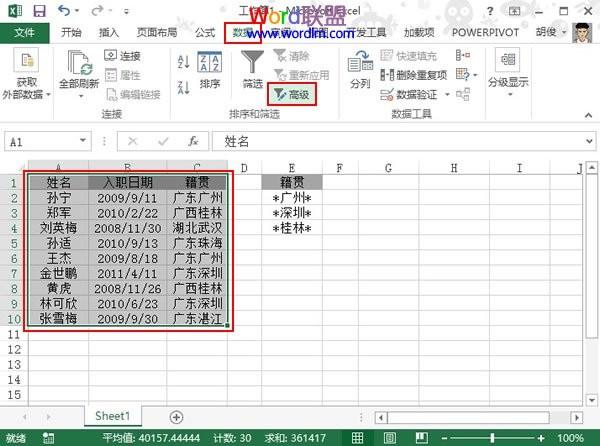
Task: Open the What-If Analysis dropdown arrow
Action: point(476,75)
